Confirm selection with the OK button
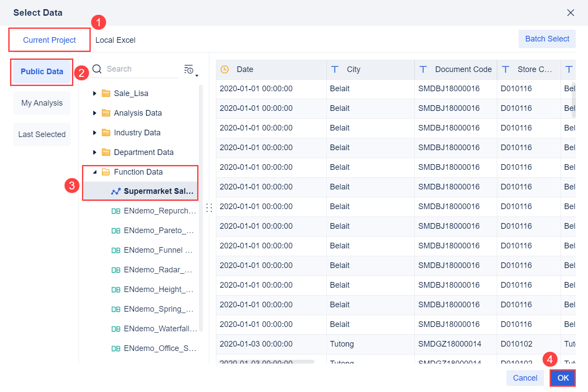The height and width of the screenshot is (392, 588). (x=562, y=378)
